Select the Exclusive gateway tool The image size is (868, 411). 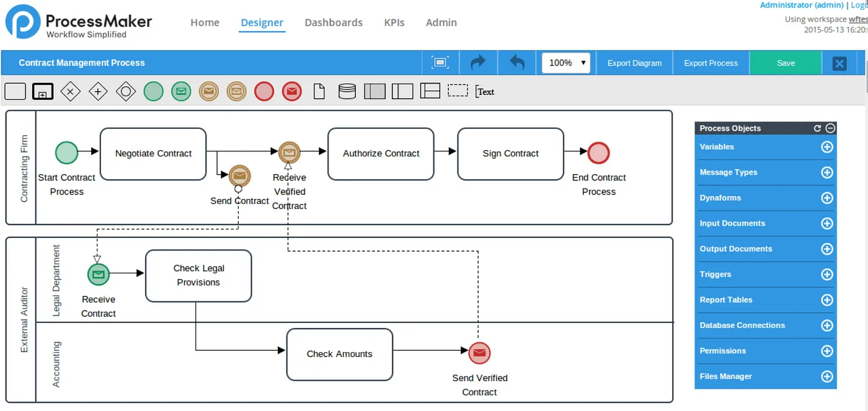[x=70, y=92]
